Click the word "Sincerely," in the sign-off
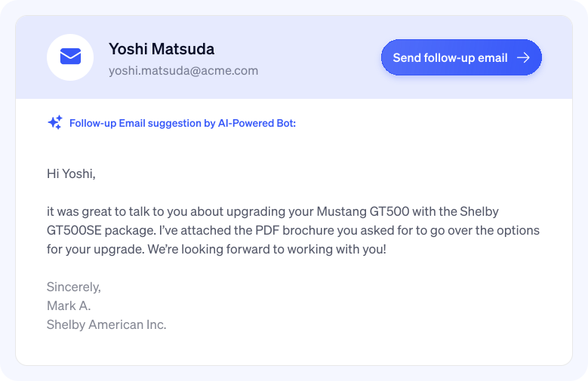This screenshot has width=588, height=381. [x=73, y=287]
